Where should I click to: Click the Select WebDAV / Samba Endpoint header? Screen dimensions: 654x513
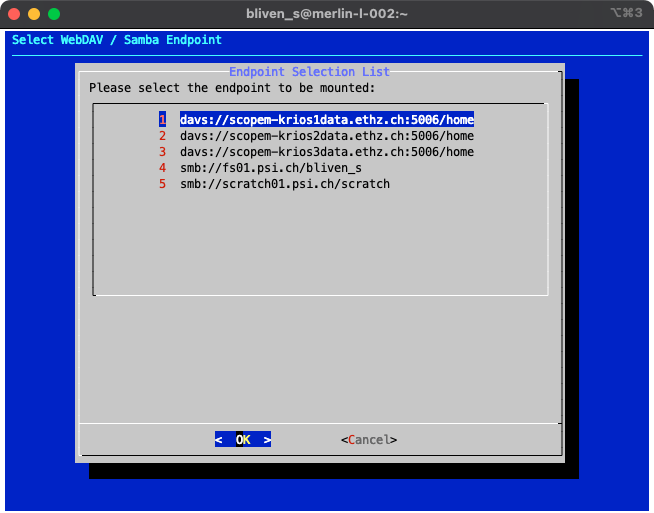pyautogui.click(x=117, y=40)
